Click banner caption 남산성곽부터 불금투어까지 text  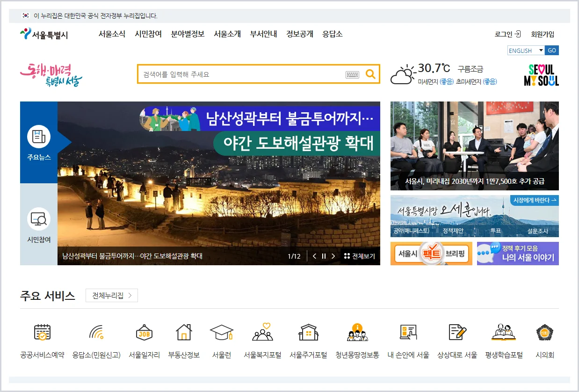click(x=132, y=256)
